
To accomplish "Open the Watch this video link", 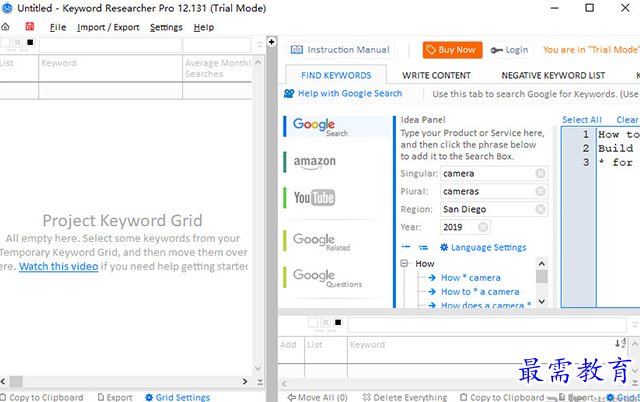I will [x=58, y=267].
